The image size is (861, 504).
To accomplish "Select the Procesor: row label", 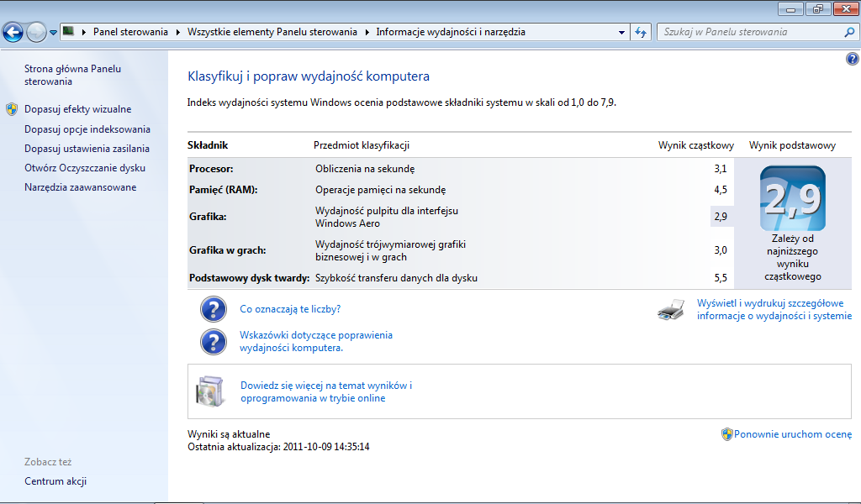I will click(211, 169).
